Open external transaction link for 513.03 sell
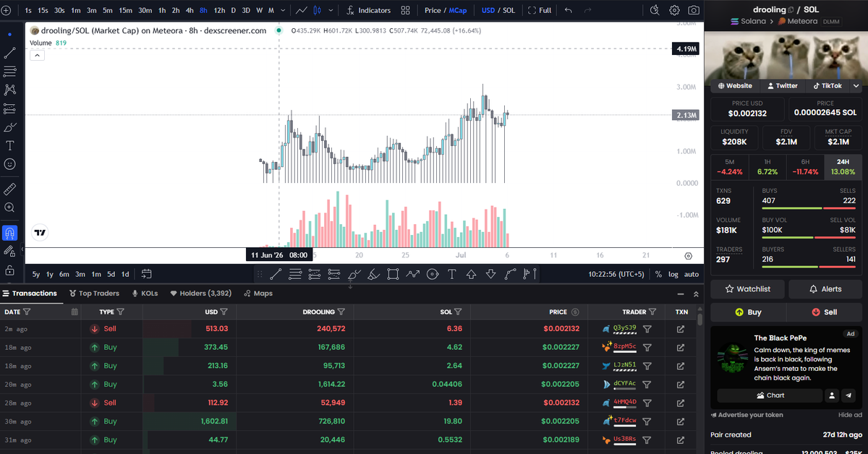 click(681, 329)
